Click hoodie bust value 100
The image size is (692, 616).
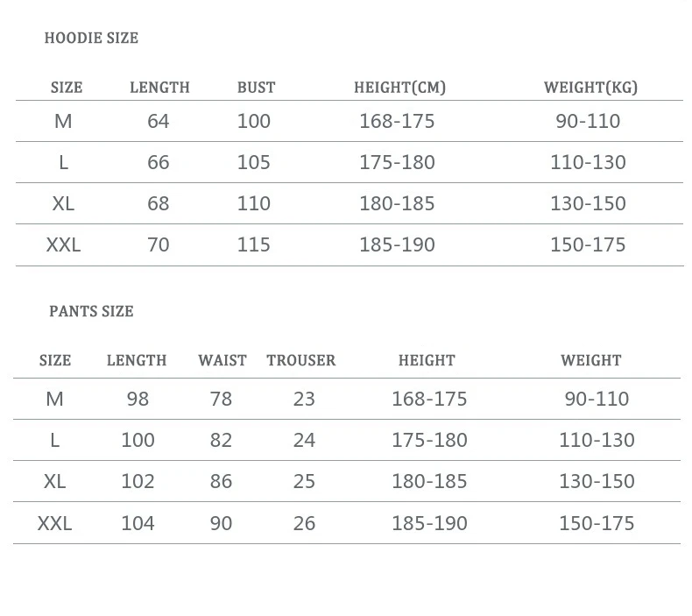coord(254,121)
